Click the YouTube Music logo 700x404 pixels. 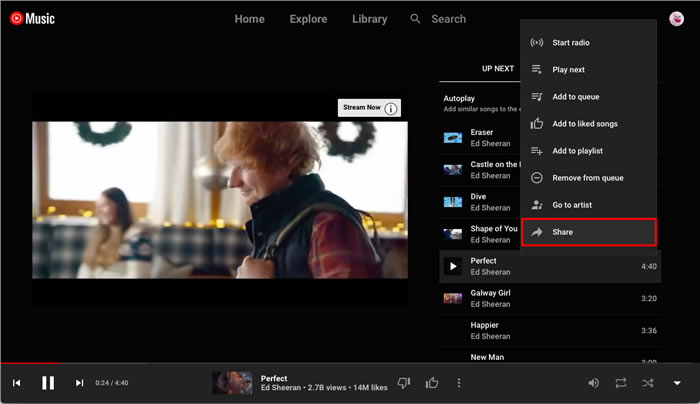pos(32,18)
